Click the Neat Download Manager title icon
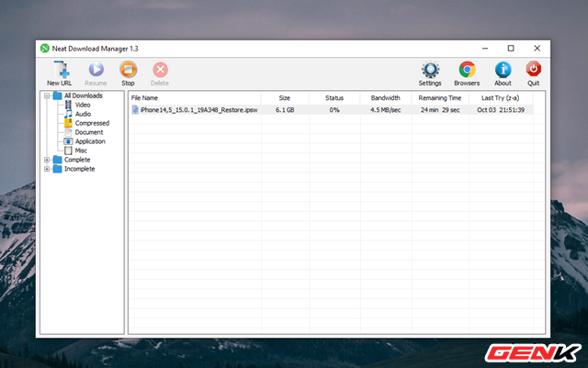The image size is (588, 368). [45, 49]
